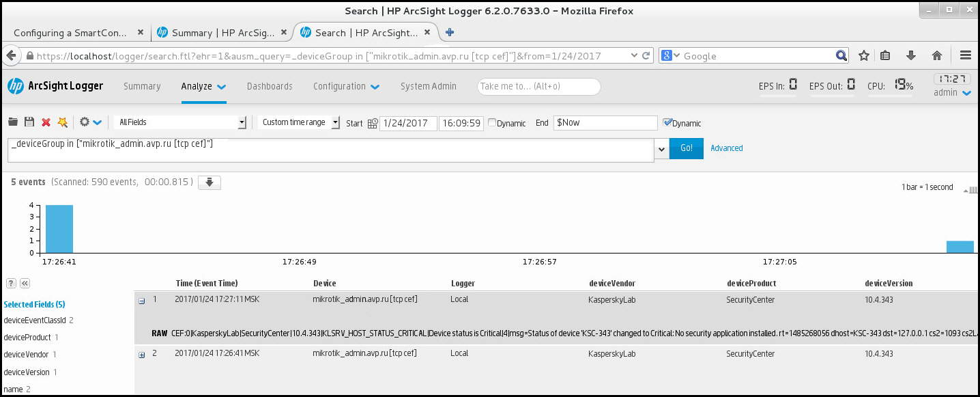Image resolution: width=980 pixels, height=397 pixels.
Task: Open the All Fields dropdown
Action: click(x=242, y=123)
